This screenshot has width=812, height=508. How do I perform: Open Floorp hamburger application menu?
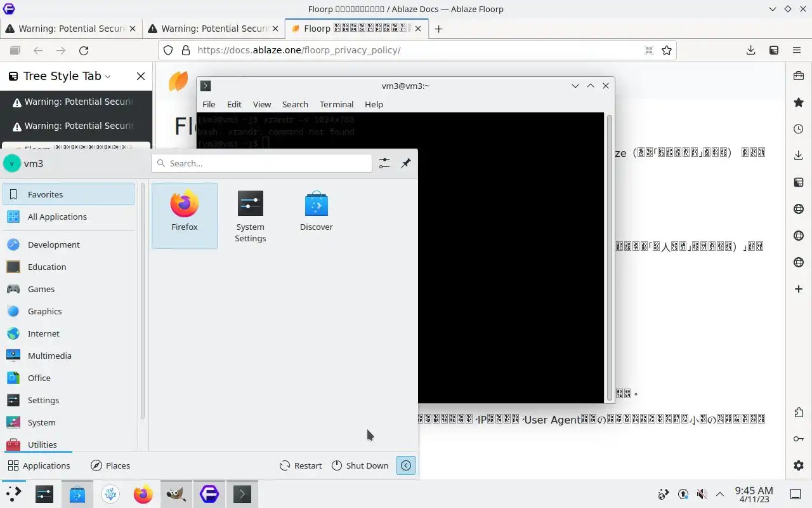pos(797,50)
